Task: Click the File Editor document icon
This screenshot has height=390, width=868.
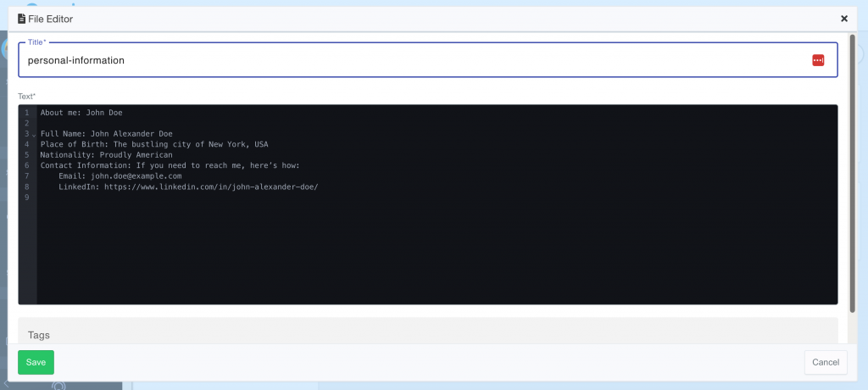Action: [22, 18]
